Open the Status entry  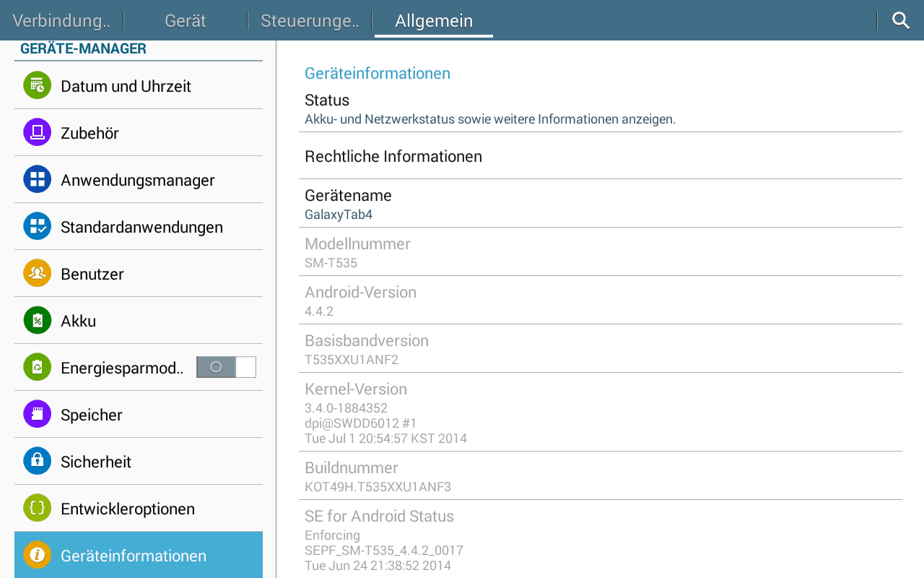click(601, 109)
